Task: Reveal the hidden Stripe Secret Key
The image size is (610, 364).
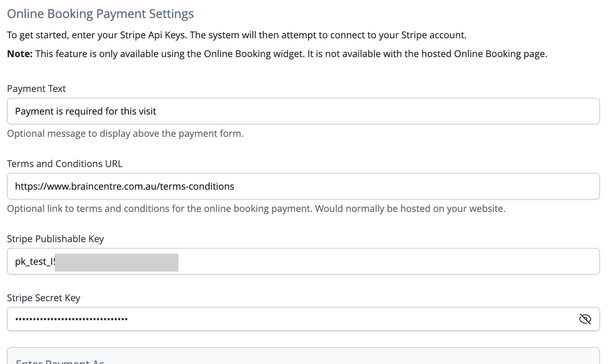Action: 585,319
